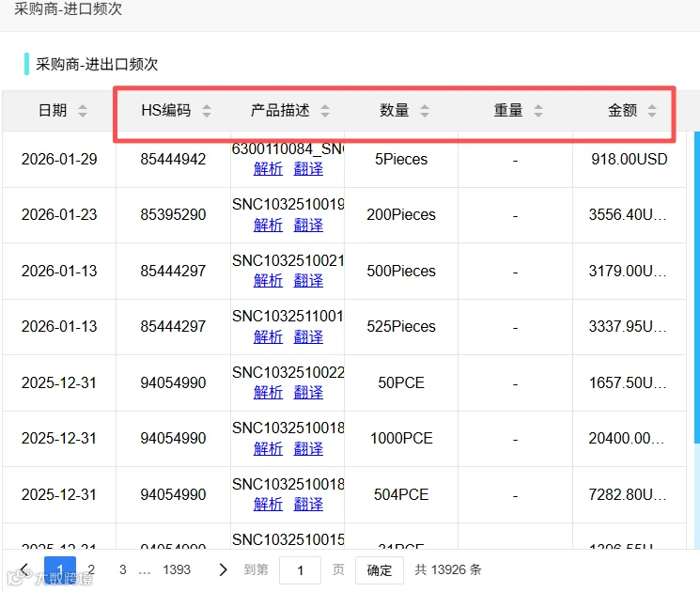This screenshot has width=700, height=592.
Task: Confirm page jump with 确定 button
Action: (380, 570)
